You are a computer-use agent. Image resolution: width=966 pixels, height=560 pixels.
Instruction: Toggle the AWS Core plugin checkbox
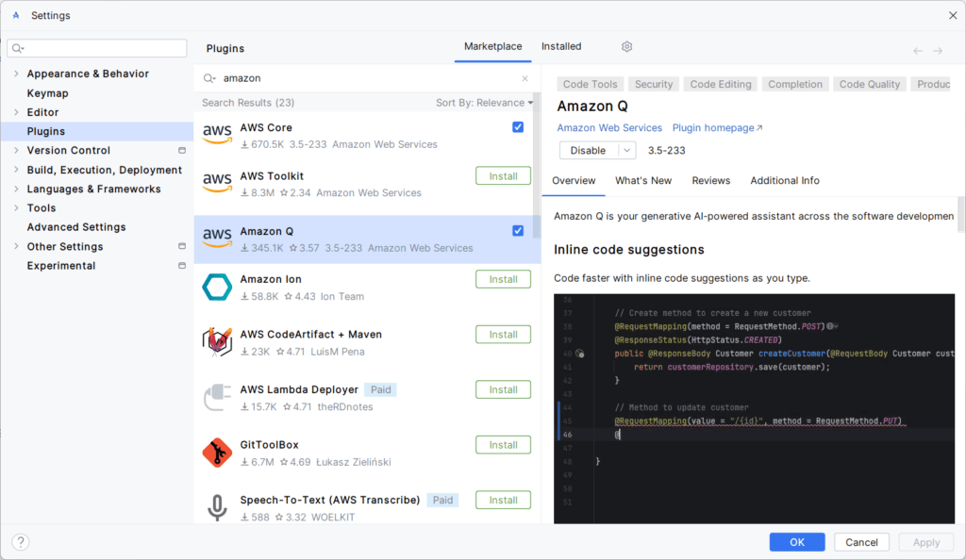(x=518, y=127)
